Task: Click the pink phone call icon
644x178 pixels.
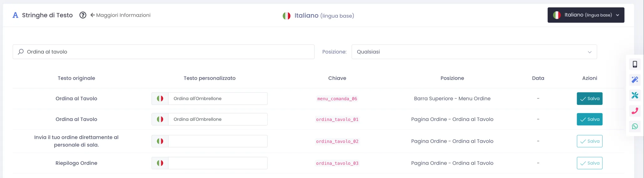Action: pyautogui.click(x=635, y=111)
